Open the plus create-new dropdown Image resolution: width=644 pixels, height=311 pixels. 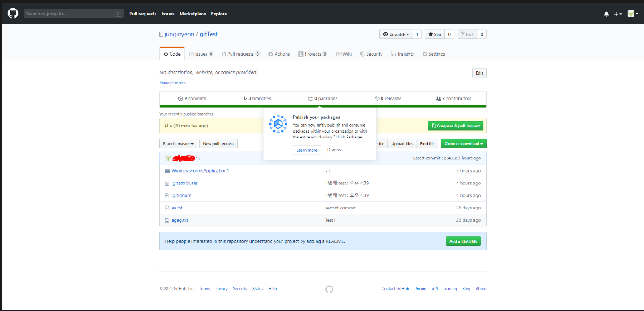618,14
